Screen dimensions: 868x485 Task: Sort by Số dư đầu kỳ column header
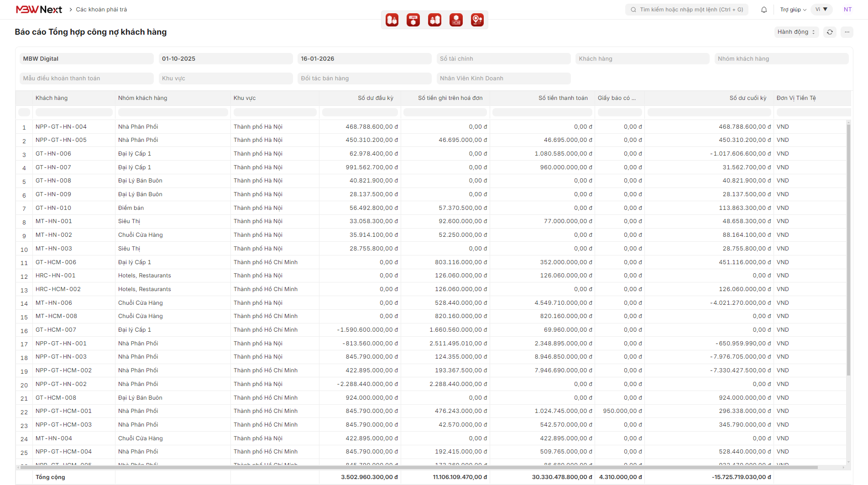(375, 98)
